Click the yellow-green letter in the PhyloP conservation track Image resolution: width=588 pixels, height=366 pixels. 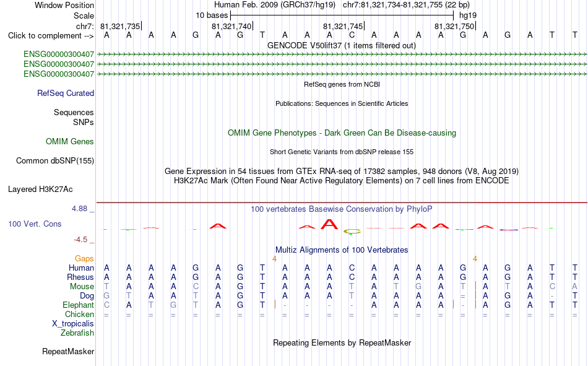tap(352, 231)
